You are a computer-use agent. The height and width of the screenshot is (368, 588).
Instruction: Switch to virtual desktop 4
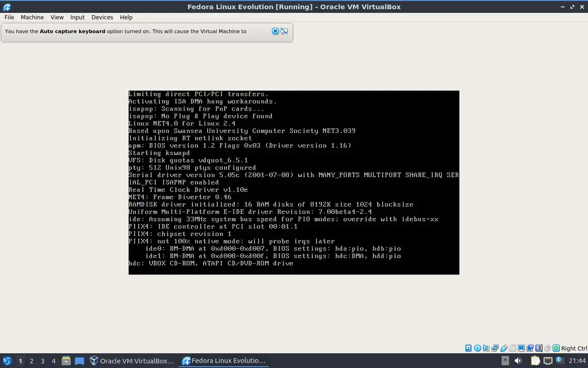click(x=53, y=361)
